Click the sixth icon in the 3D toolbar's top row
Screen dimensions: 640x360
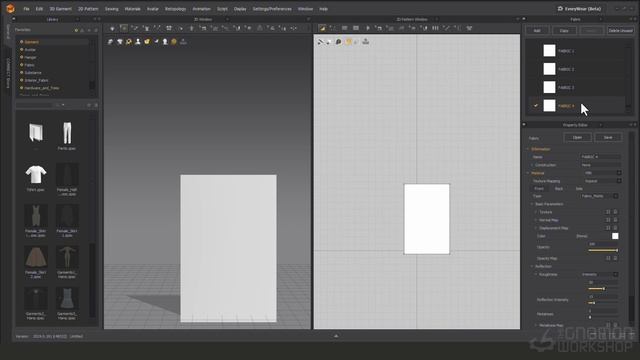(169, 28)
